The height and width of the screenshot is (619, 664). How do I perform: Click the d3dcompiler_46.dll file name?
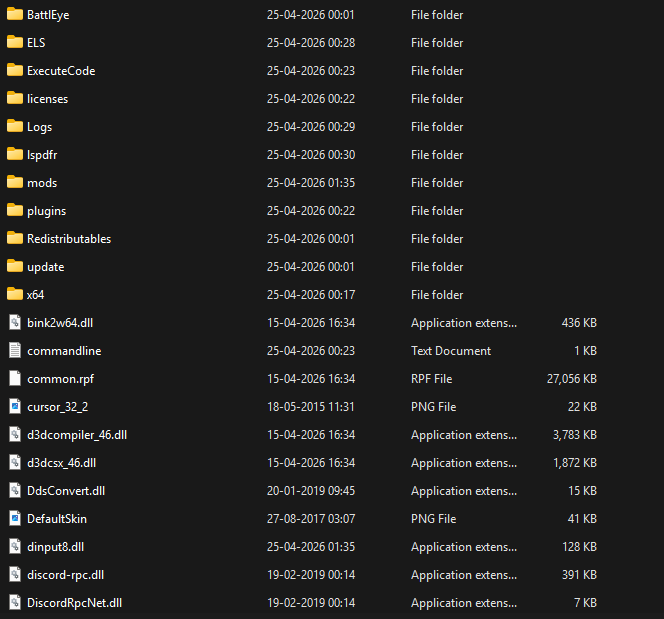point(77,435)
